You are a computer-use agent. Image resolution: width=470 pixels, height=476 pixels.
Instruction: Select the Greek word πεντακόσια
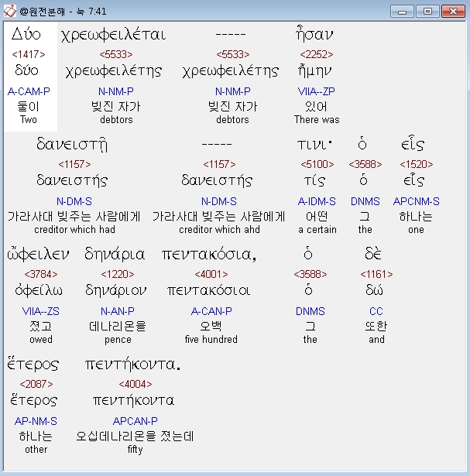pyautogui.click(x=209, y=255)
